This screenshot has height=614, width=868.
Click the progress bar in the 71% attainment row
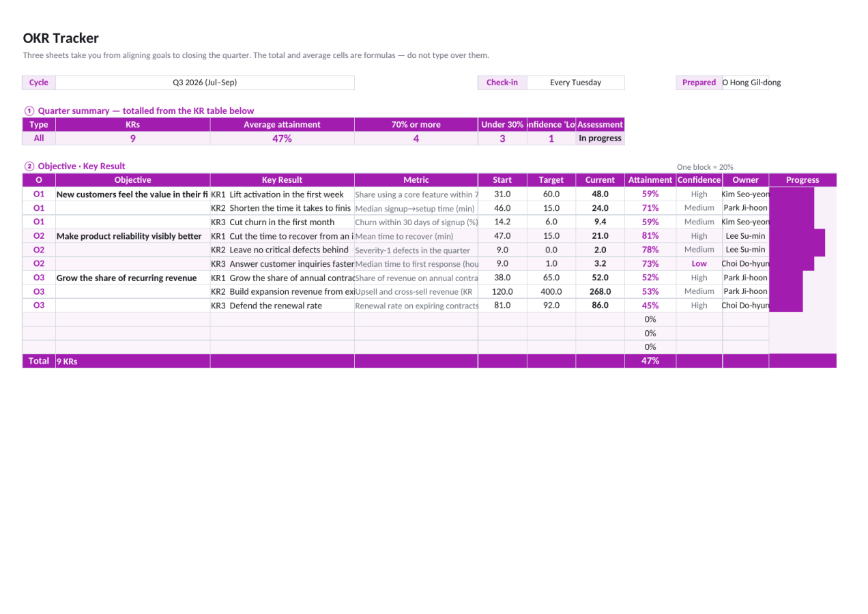792,208
